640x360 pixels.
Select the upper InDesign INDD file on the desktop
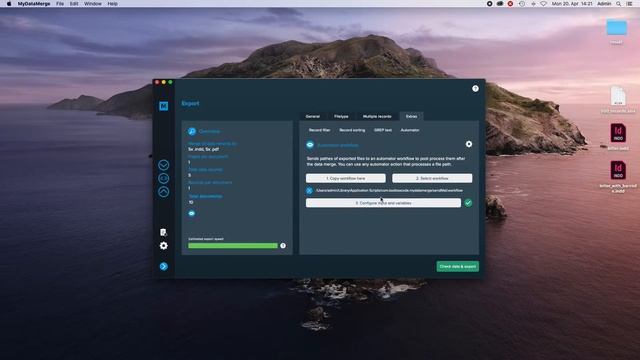point(618,133)
